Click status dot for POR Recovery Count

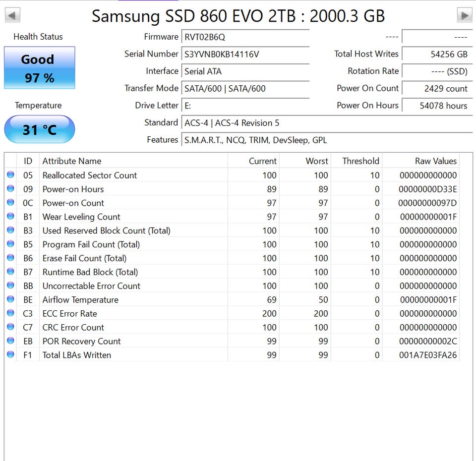[10, 341]
